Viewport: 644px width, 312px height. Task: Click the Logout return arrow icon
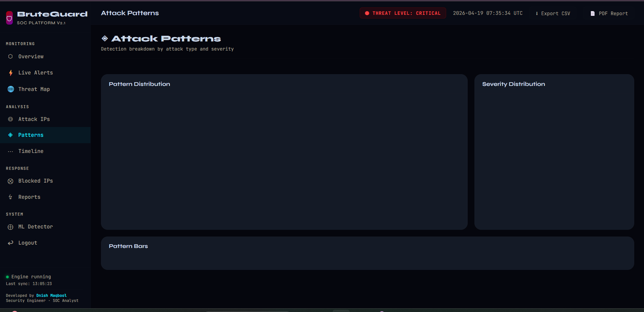(x=10, y=243)
